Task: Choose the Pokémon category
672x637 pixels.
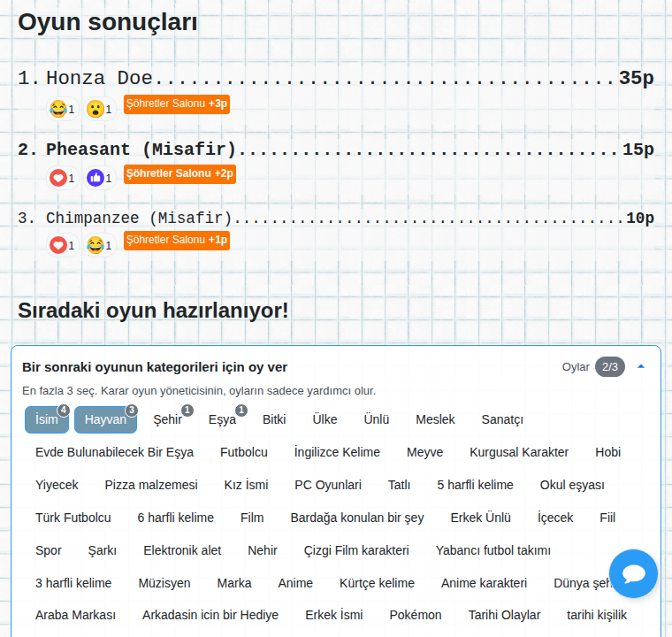Action: click(x=416, y=615)
